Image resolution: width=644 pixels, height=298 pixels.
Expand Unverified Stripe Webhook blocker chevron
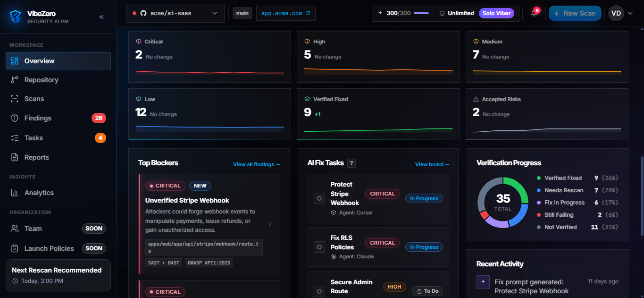270,224
